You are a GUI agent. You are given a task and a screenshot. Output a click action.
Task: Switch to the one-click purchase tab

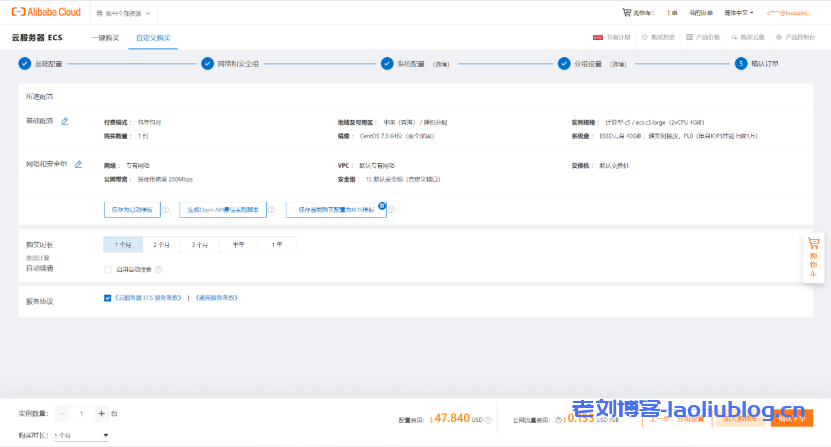(x=105, y=37)
